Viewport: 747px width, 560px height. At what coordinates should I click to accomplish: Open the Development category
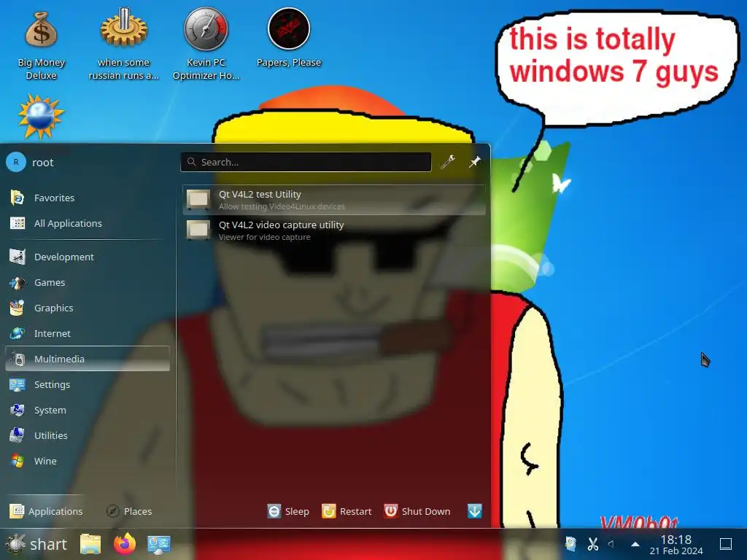pos(88,257)
